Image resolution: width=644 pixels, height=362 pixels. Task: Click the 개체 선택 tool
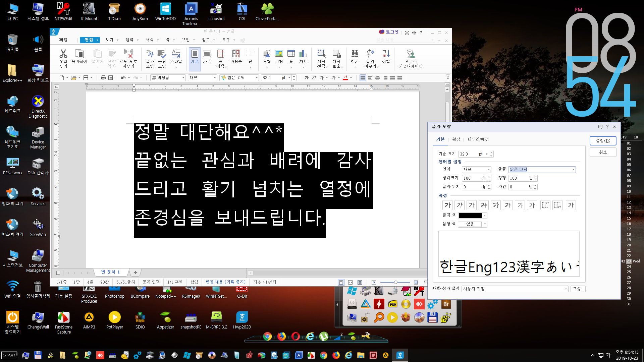[321, 59]
